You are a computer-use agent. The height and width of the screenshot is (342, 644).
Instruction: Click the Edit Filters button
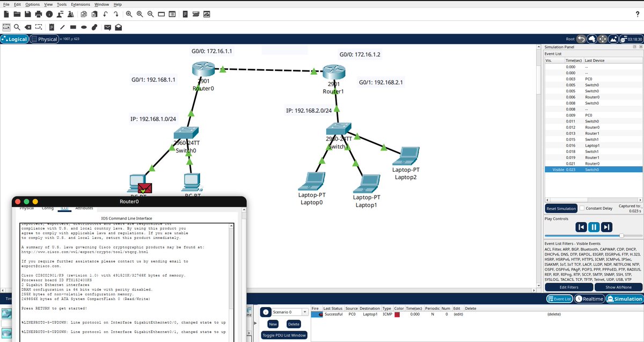pyautogui.click(x=569, y=287)
